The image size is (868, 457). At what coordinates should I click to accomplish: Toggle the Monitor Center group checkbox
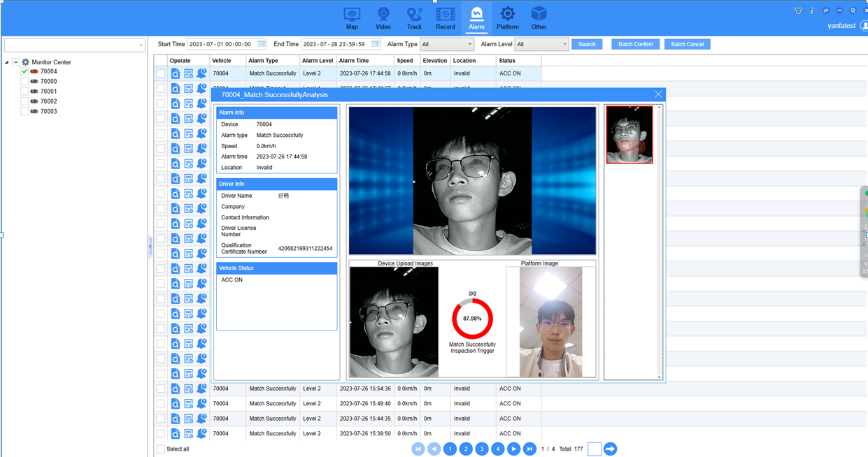pos(15,62)
